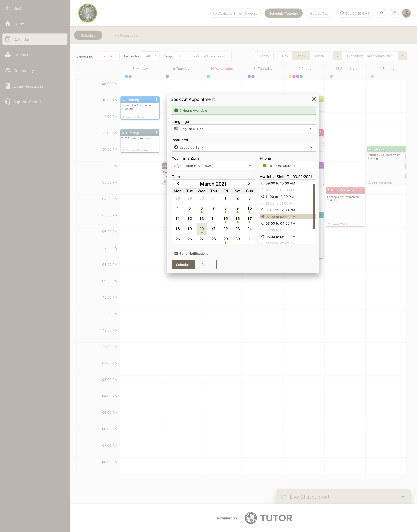
Task: Click the green badge in Hours Available banner
Action: pos(176,110)
